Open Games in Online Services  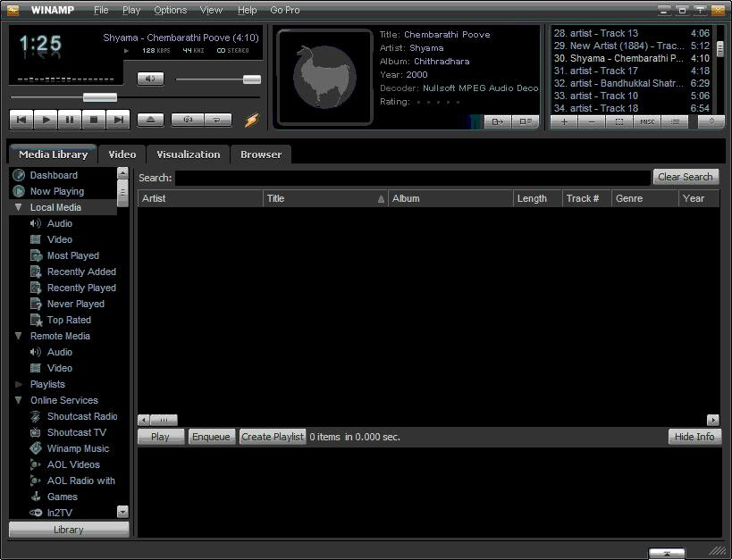tap(62, 497)
